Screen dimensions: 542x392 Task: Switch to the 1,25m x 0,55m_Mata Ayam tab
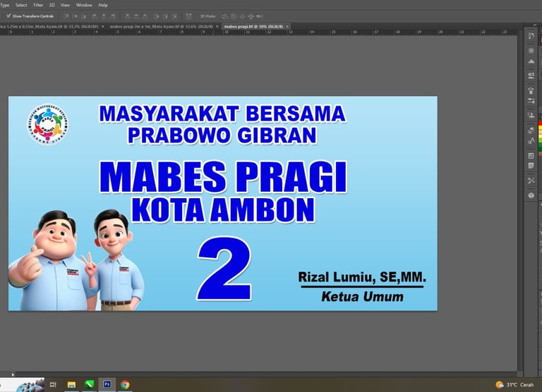pyautogui.click(x=50, y=26)
